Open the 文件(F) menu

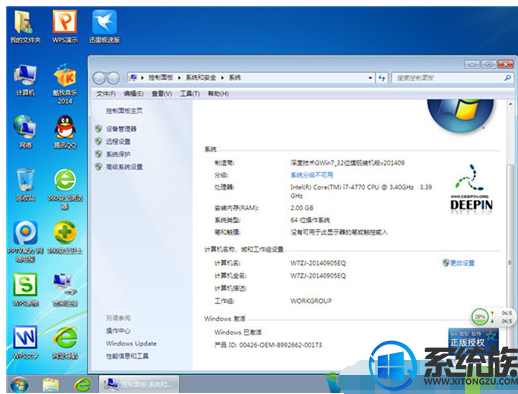[x=106, y=94]
